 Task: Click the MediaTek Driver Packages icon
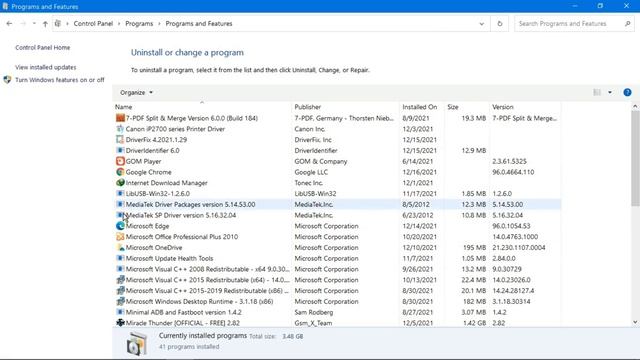click(120, 204)
